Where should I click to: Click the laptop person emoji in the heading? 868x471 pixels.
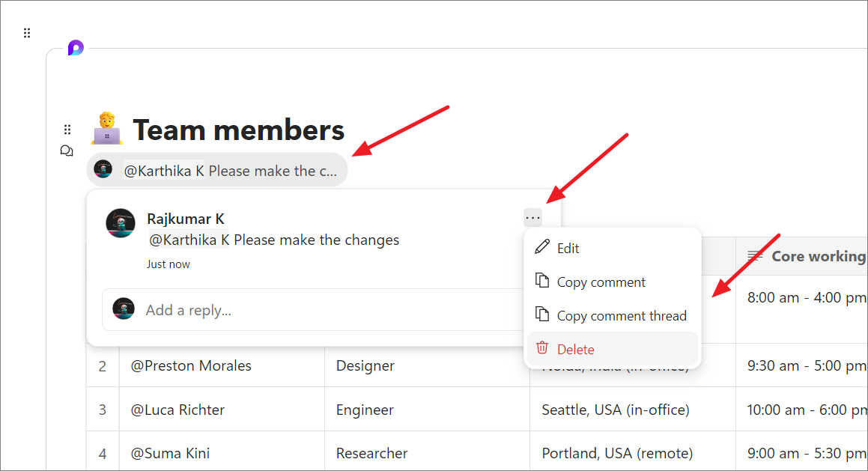(107, 129)
